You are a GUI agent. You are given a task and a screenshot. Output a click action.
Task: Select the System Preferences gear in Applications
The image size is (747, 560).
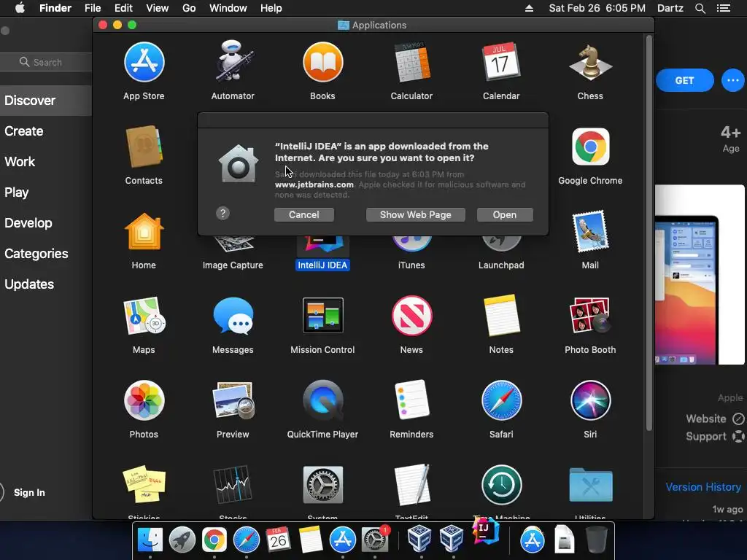click(x=322, y=485)
